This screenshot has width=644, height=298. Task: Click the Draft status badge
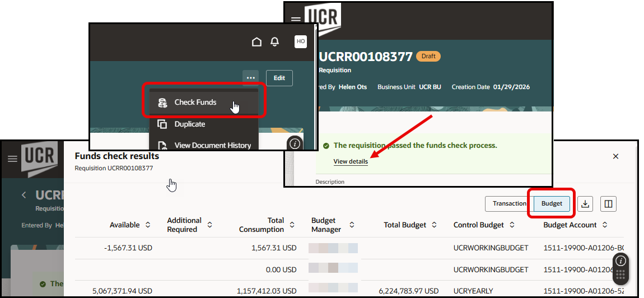point(428,57)
